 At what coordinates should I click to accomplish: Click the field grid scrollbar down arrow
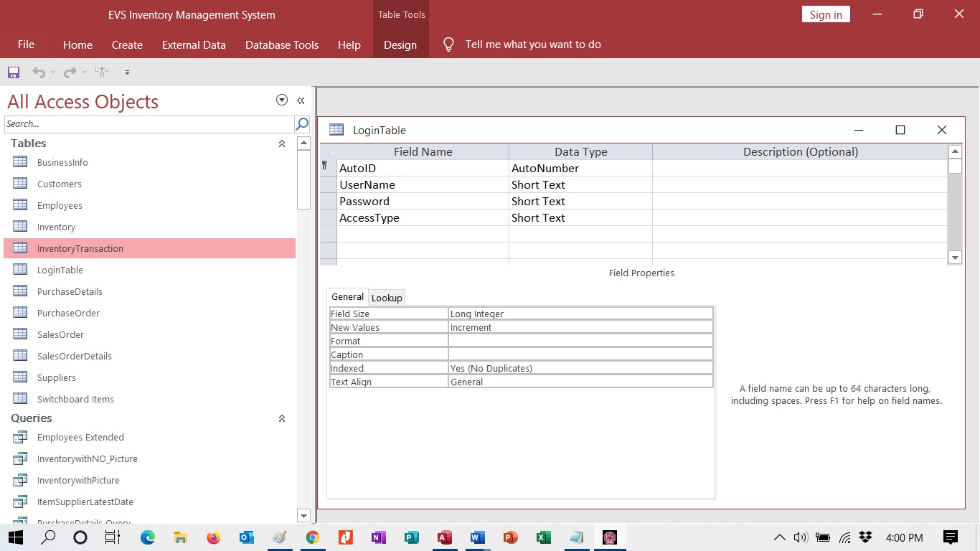pos(955,258)
